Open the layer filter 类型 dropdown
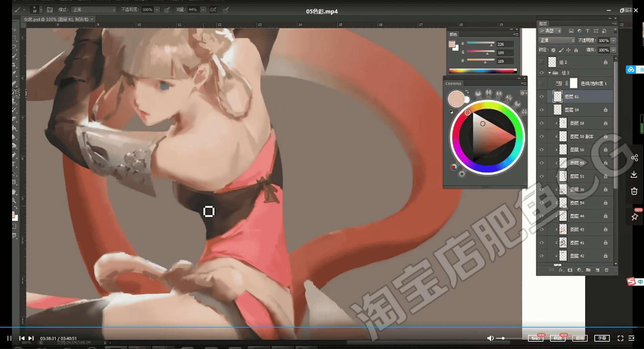Image resolution: width=644 pixels, height=349 pixels. click(550, 31)
